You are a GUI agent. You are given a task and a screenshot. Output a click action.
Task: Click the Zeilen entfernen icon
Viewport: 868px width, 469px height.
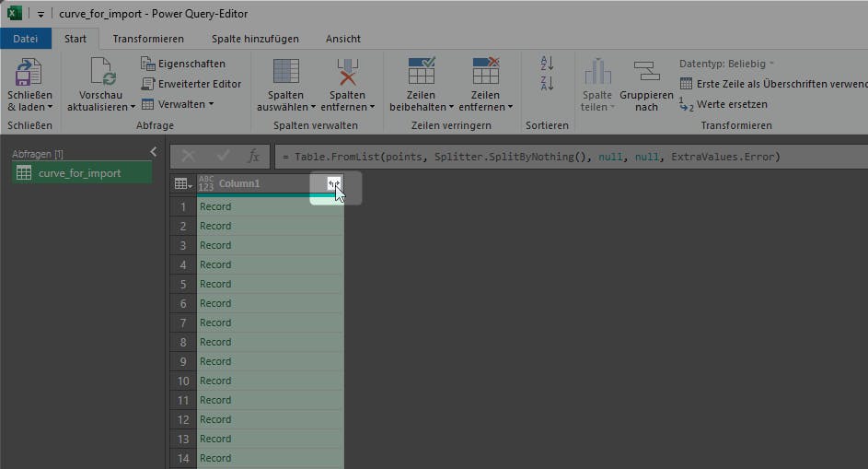[485, 73]
